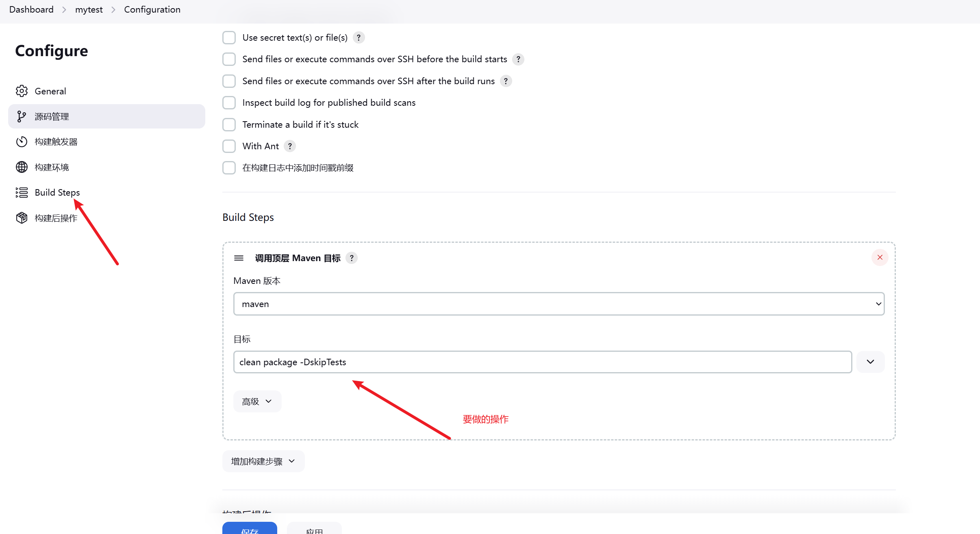The image size is (980, 534).
Task: Enable Inspect build log for published build scans
Action: pos(229,102)
